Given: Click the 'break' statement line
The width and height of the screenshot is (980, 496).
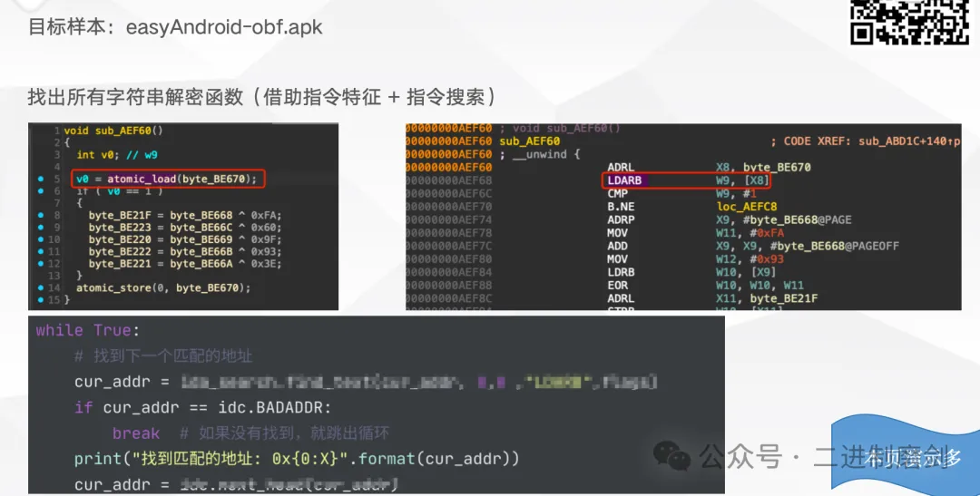Looking at the screenshot, I should pos(135,433).
